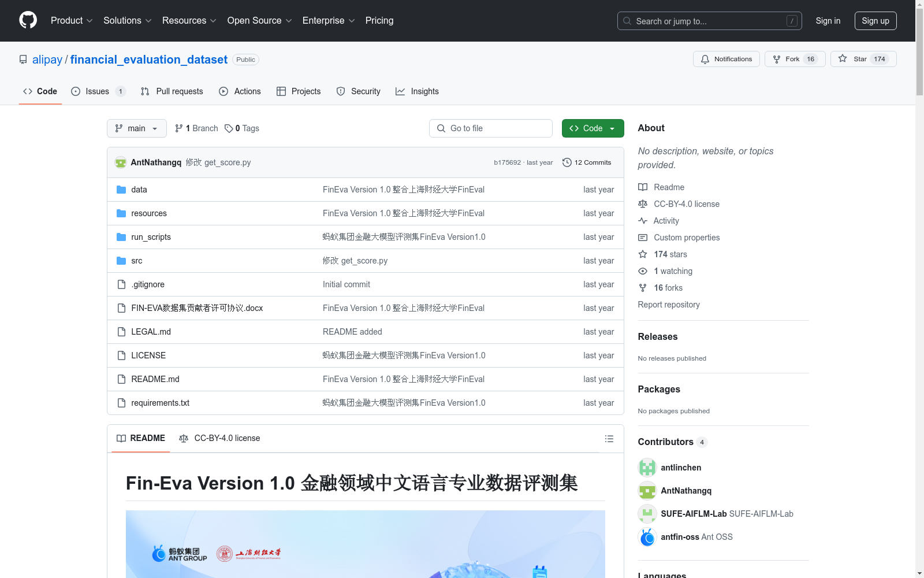Viewport: 924px width, 578px height.
Task: Expand the Solutions menu
Action: tap(128, 21)
